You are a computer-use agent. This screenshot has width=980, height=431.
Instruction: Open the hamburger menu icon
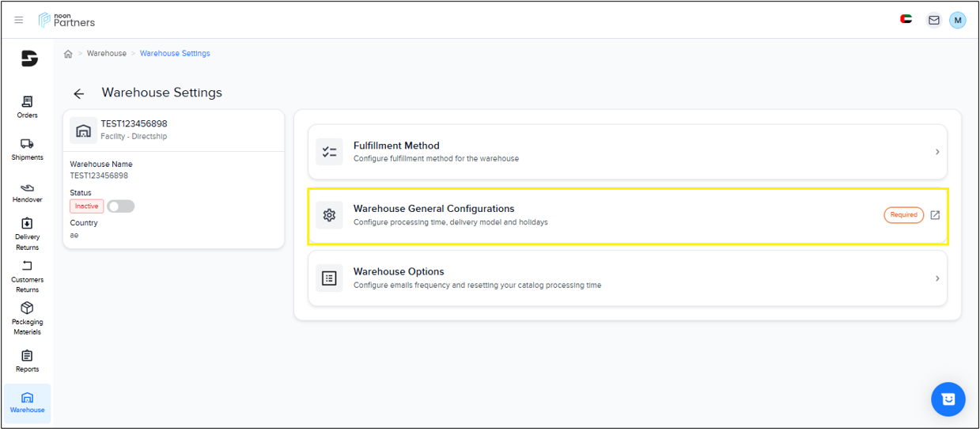point(19,20)
